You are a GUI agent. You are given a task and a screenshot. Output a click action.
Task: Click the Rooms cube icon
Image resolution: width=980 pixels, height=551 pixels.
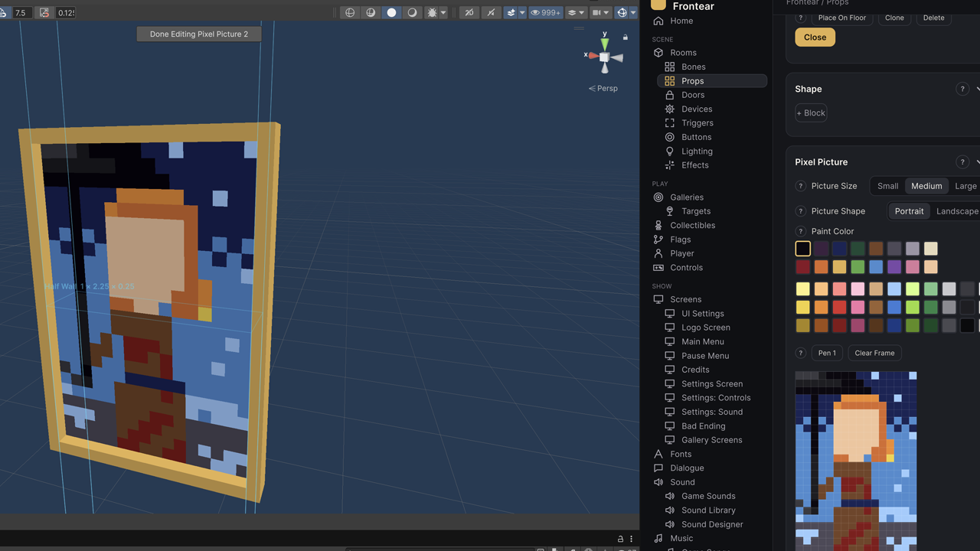tap(658, 53)
